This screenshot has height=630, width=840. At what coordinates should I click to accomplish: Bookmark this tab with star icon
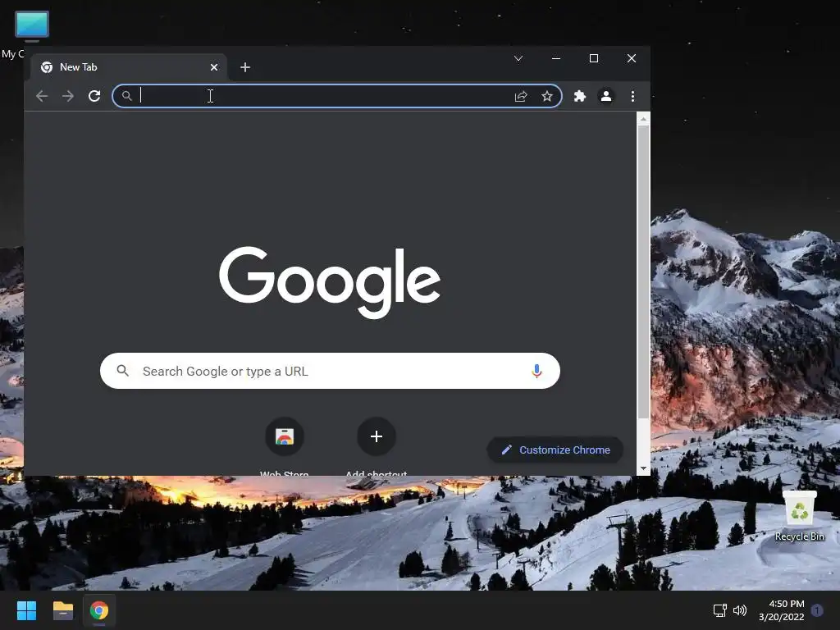[546, 96]
